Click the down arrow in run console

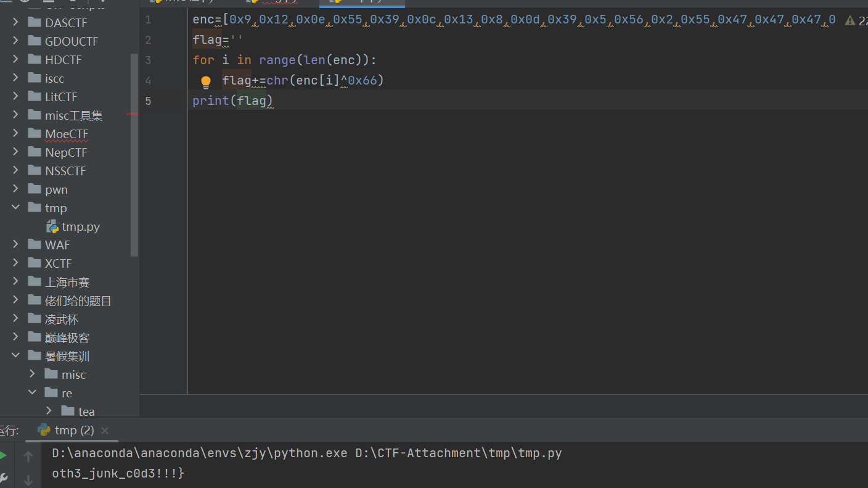click(x=28, y=479)
